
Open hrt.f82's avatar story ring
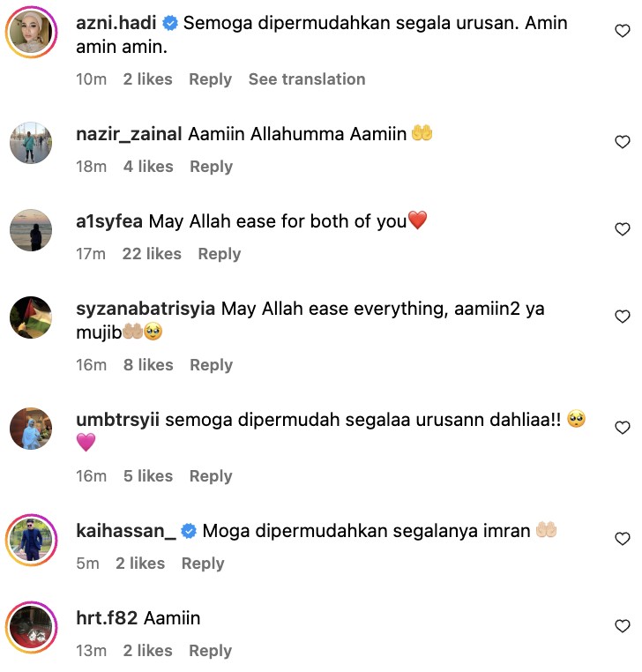[31, 627]
